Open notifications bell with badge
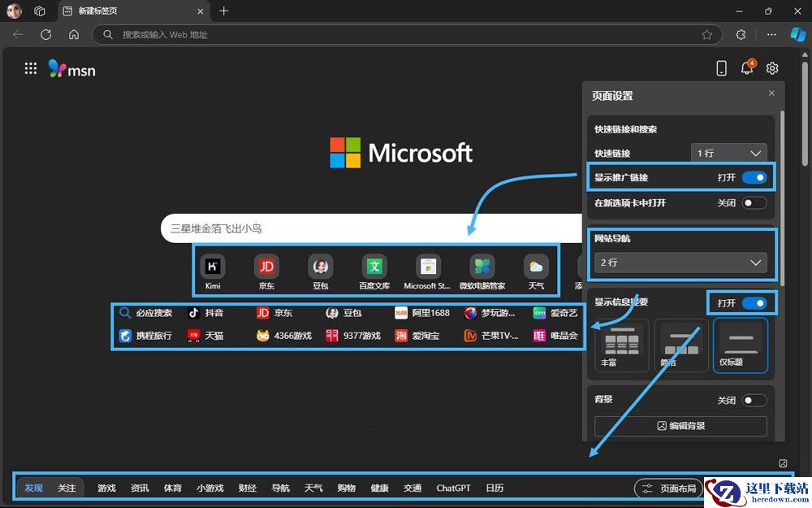The height and width of the screenshot is (508, 812). pos(747,67)
